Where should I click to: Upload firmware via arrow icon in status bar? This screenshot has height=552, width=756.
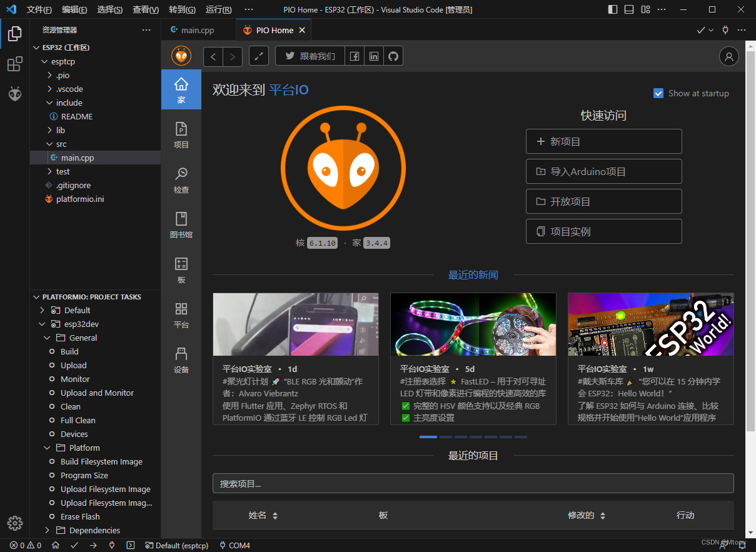point(93,545)
